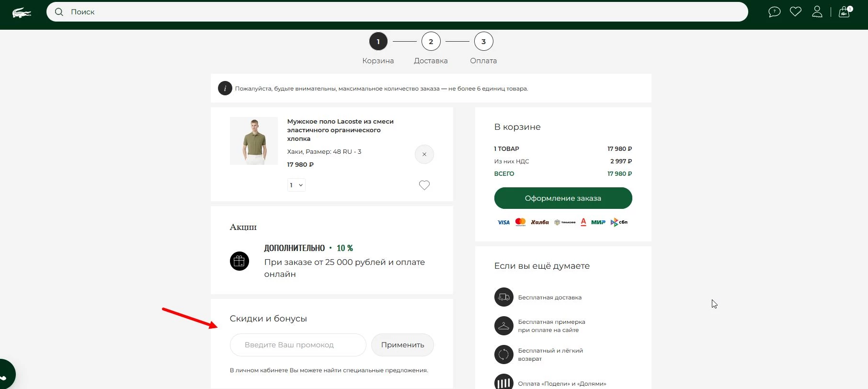868x389 pixels.
Task: Click the 1 ТОВАР summary label
Action: [507, 149]
